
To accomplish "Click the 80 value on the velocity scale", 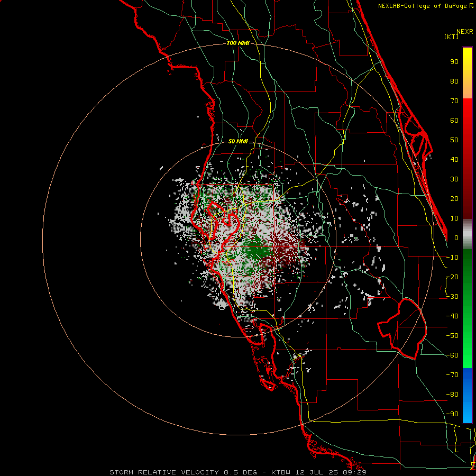I will [x=454, y=81].
